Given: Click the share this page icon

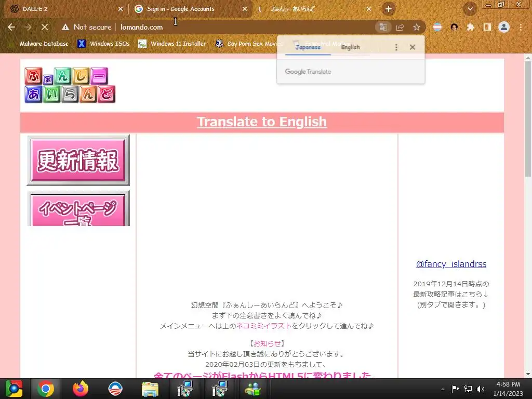Looking at the screenshot, I should [400, 27].
